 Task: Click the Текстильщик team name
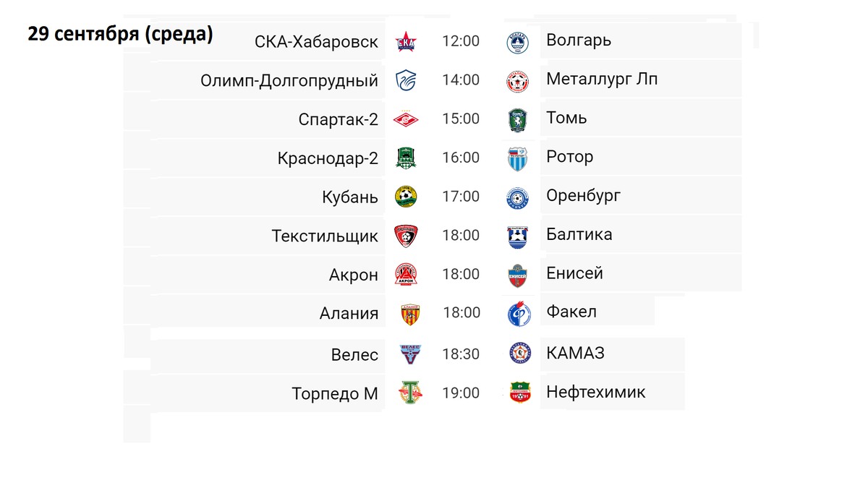[x=325, y=236]
